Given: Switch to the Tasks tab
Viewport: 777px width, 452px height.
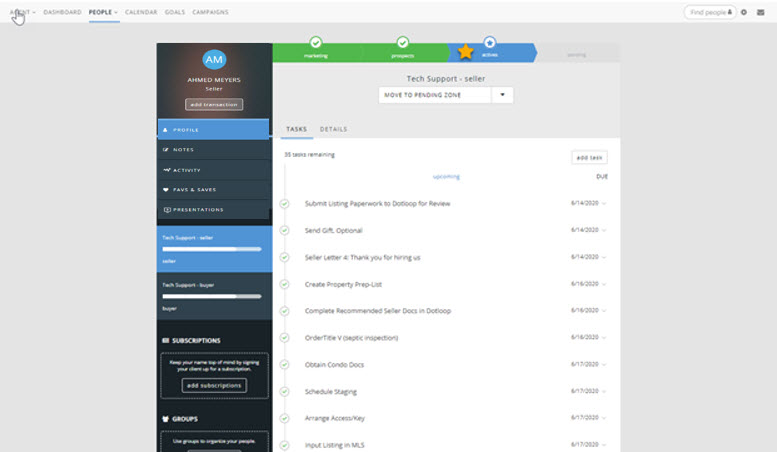Looking at the screenshot, I should pyautogui.click(x=296, y=129).
